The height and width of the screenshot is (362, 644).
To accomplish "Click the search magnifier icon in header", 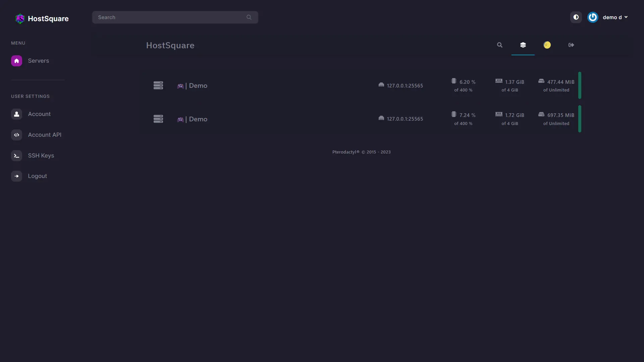I will (x=499, y=45).
